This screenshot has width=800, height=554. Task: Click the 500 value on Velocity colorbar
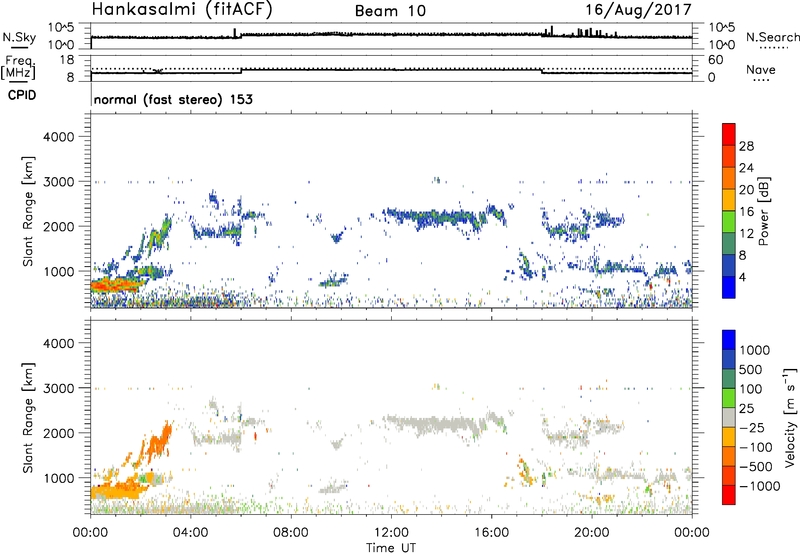click(x=751, y=369)
